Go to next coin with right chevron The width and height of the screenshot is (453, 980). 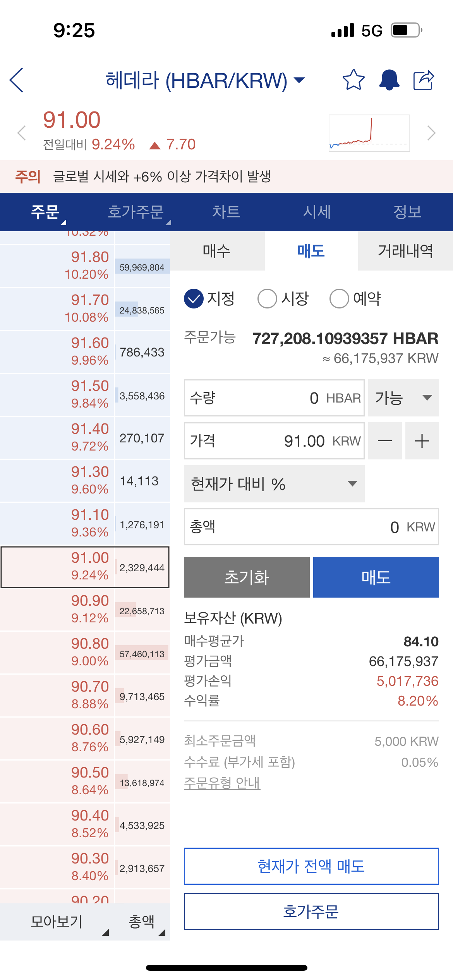(x=431, y=133)
